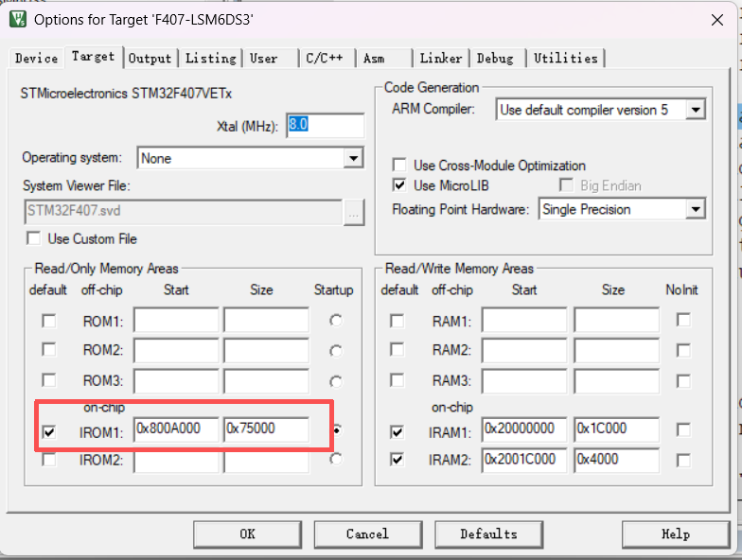This screenshot has width=742, height=560.
Task: Select the IROM1 Startup radio button
Action: coord(337,429)
